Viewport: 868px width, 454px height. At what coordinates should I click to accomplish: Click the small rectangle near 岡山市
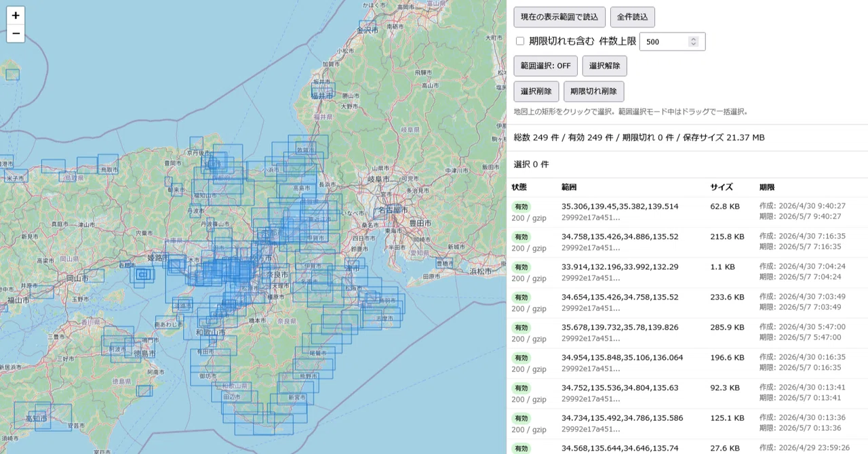[x=94, y=275]
